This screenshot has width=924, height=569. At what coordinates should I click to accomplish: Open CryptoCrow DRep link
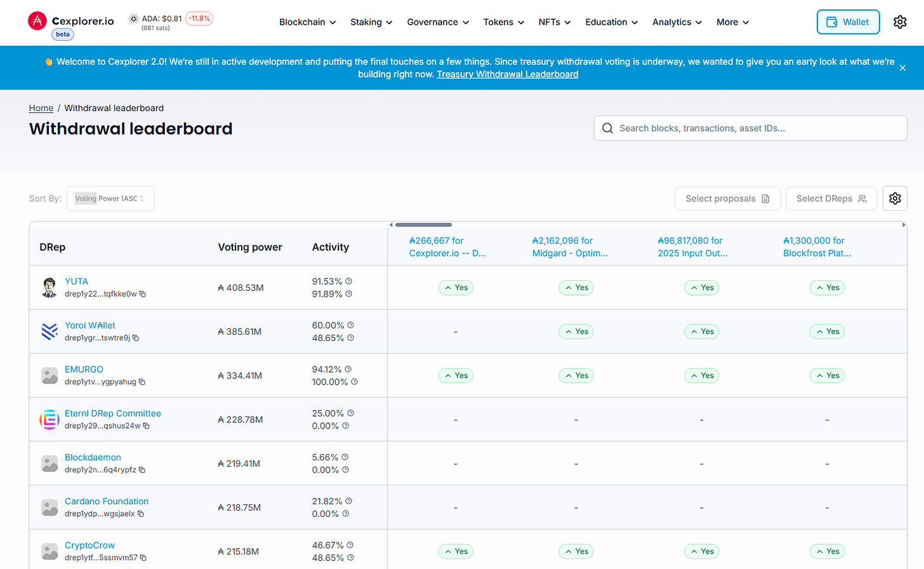[x=89, y=545]
